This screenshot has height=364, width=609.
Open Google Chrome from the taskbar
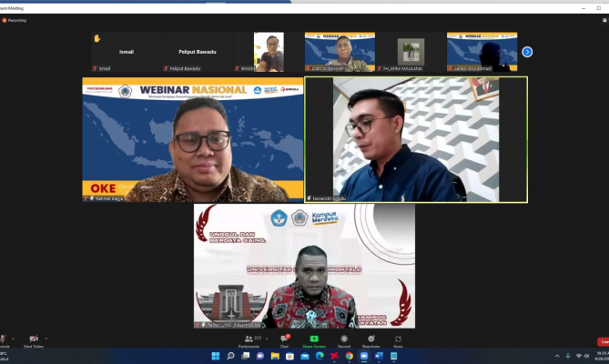pos(349,356)
